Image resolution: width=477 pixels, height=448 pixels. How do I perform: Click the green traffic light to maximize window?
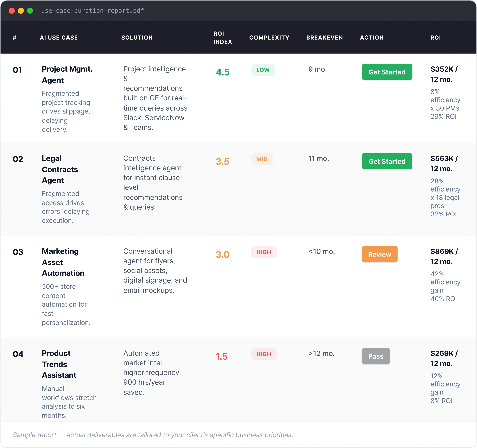[30, 11]
